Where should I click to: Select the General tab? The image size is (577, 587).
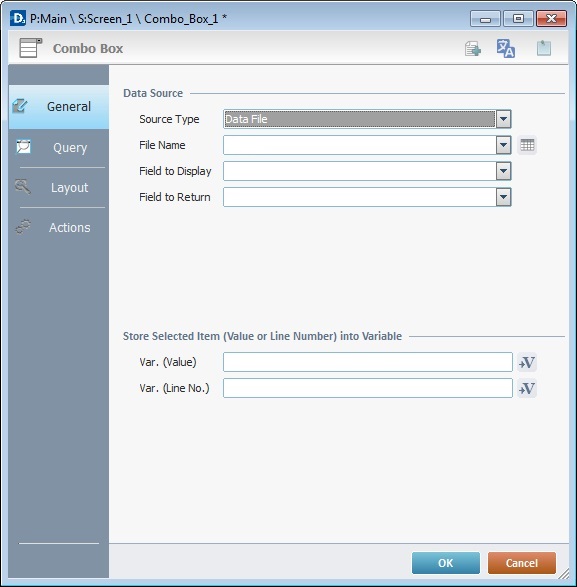point(59,107)
